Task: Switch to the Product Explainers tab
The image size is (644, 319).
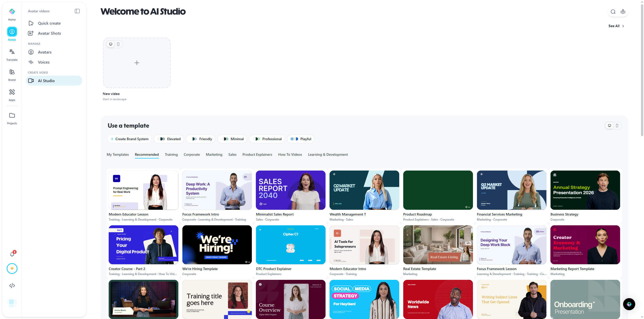Action: click(257, 154)
